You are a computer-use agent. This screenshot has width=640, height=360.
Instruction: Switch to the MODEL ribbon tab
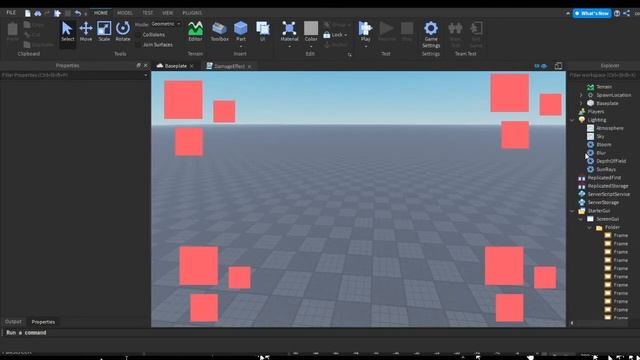click(124, 13)
